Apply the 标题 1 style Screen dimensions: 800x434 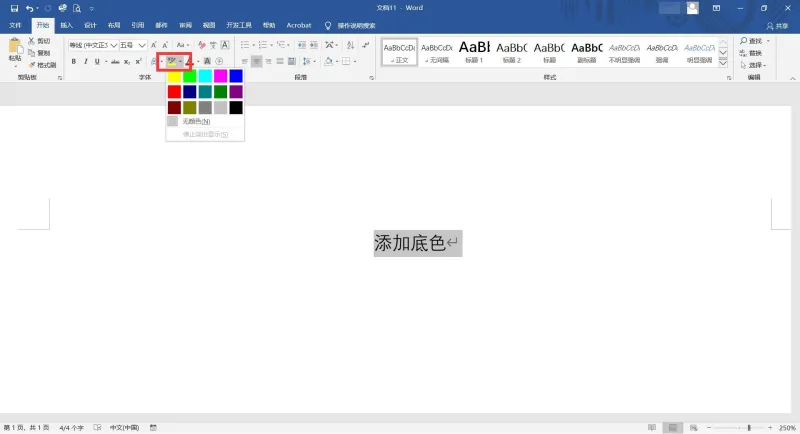pyautogui.click(x=474, y=52)
